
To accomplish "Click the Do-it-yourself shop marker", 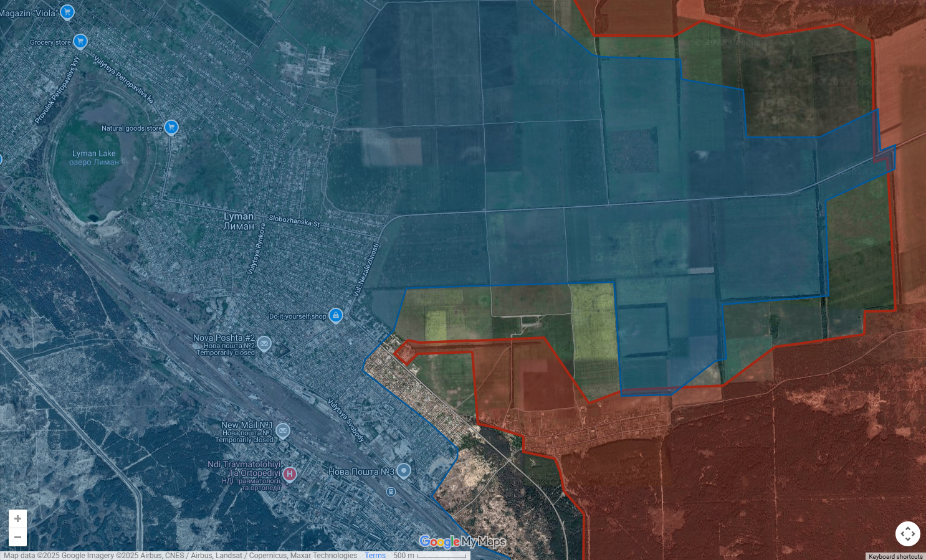I will click(x=336, y=315).
